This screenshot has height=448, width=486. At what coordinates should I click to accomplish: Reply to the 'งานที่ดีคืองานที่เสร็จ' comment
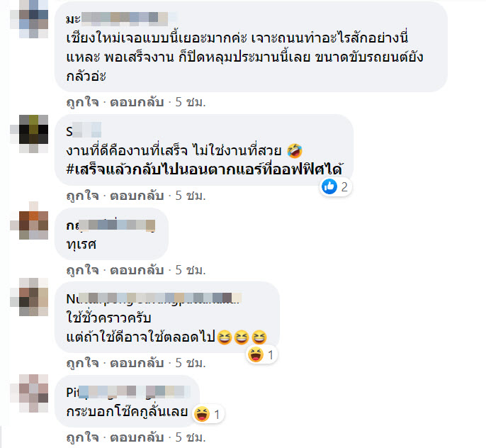pos(137,196)
